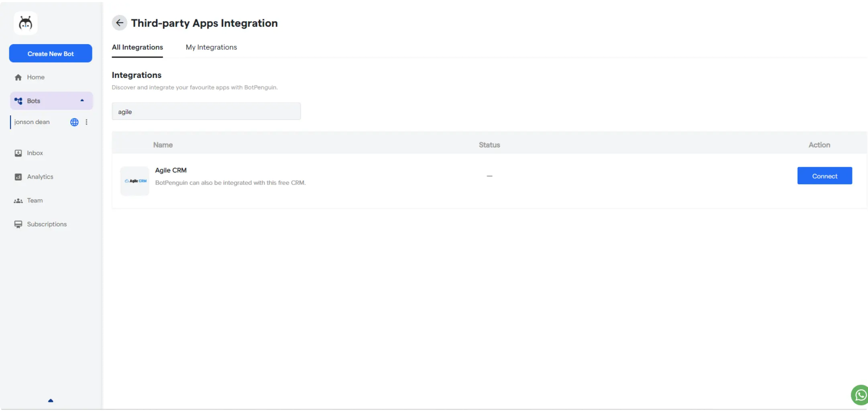The height and width of the screenshot is (412, 868).
Task: Select the All Integrations tab
Action: pyautogui.click(x=137, y=47)
